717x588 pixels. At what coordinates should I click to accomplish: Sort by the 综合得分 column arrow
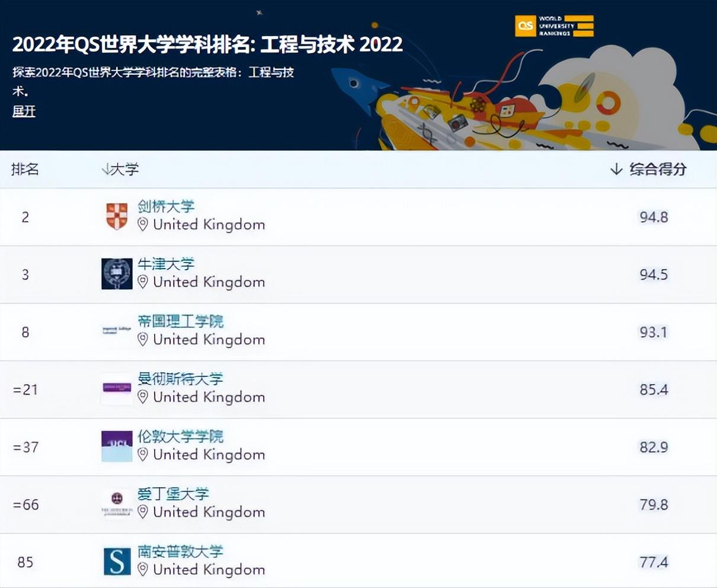pos(614,169)
